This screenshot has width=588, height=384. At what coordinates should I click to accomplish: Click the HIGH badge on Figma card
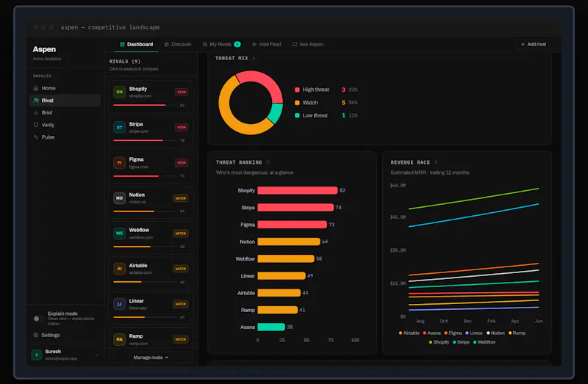[x=182, y=162]
